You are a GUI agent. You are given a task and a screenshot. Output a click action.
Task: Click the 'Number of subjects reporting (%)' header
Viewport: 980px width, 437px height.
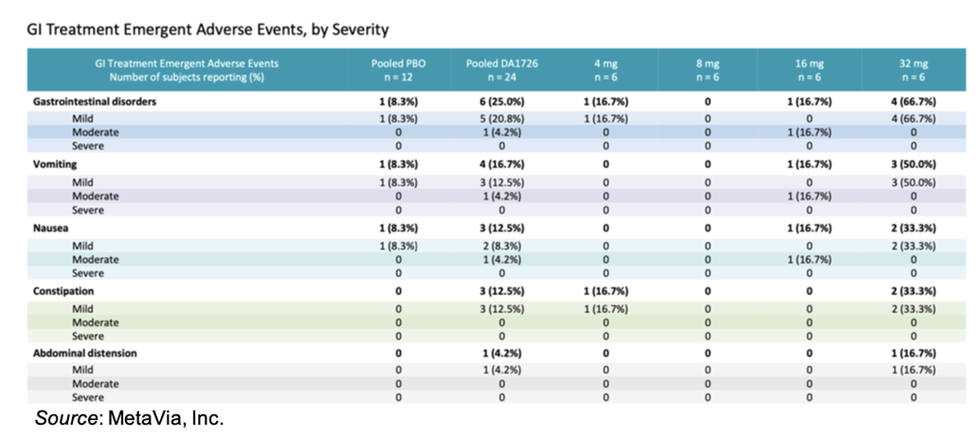(186, 77)
